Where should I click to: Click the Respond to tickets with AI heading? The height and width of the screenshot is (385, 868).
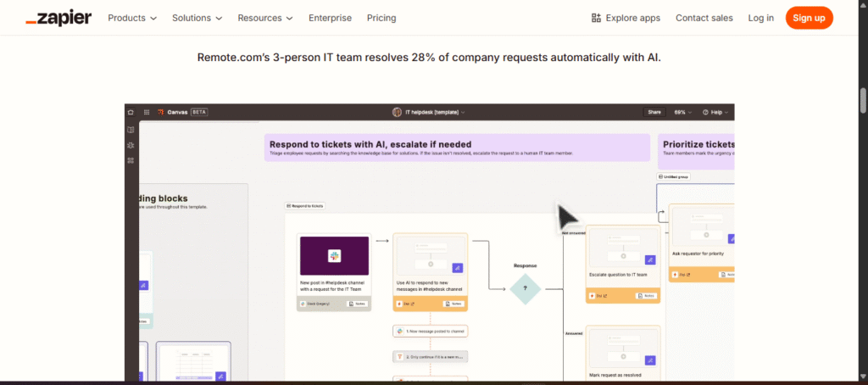[x=371, y=144]
